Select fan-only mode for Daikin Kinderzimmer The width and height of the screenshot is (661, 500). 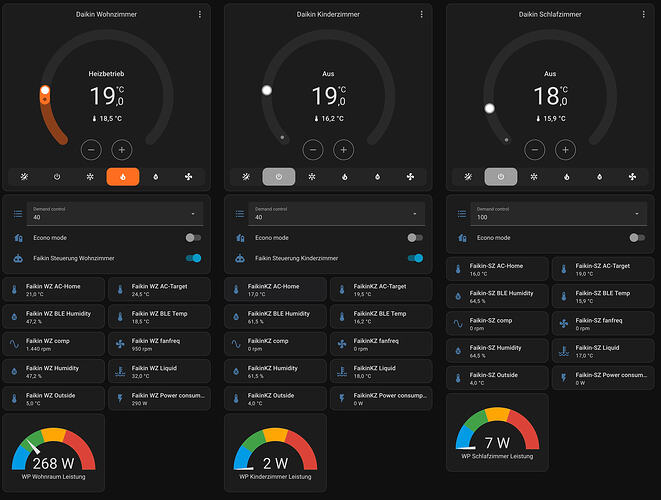[410, 177]
